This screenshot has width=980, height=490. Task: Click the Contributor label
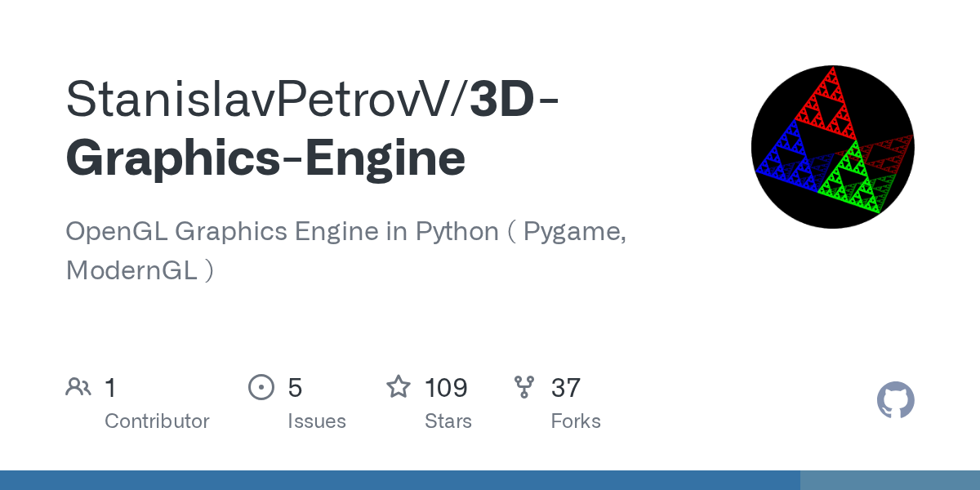tap(157, 421)
